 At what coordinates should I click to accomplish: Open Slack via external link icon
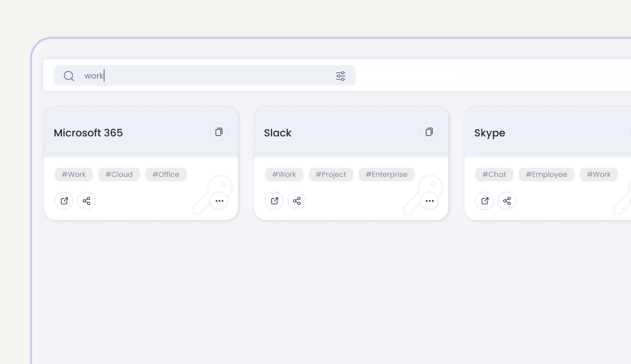pos(274,201)
